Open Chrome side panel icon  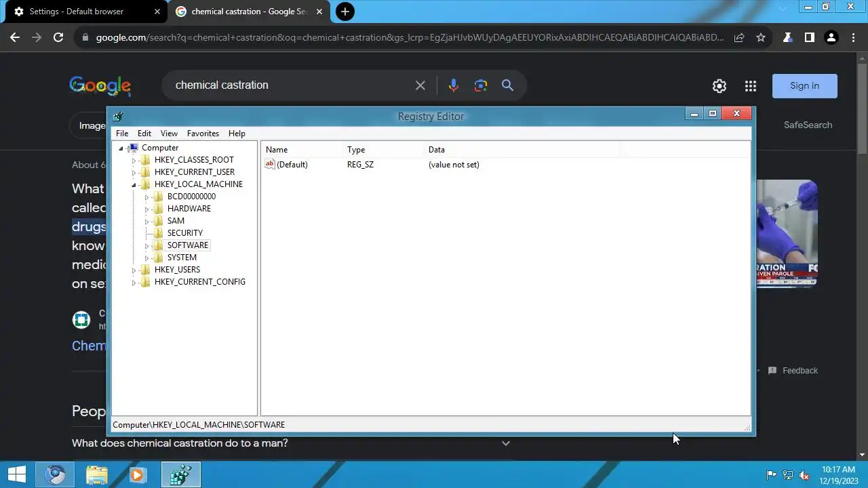point(809,38)
